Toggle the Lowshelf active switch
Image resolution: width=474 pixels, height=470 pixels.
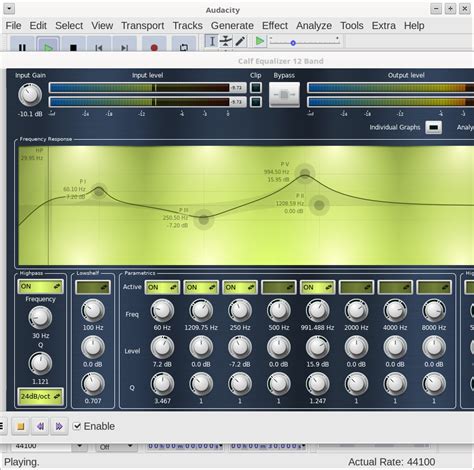click(x=93, y=287)
